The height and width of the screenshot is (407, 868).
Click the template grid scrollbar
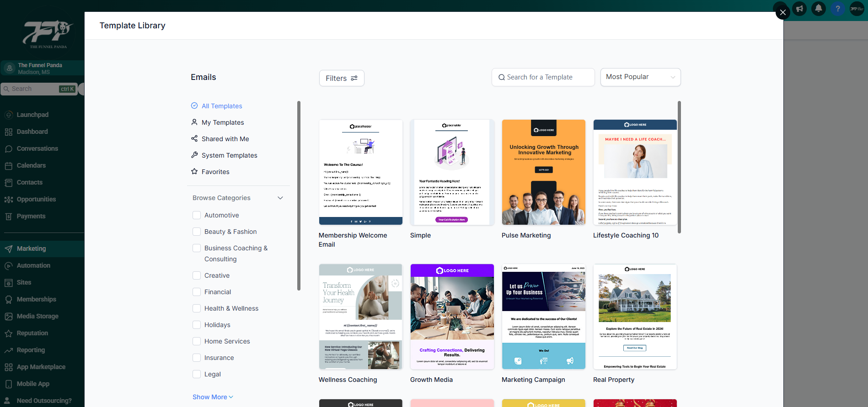[x=679, y=167]
